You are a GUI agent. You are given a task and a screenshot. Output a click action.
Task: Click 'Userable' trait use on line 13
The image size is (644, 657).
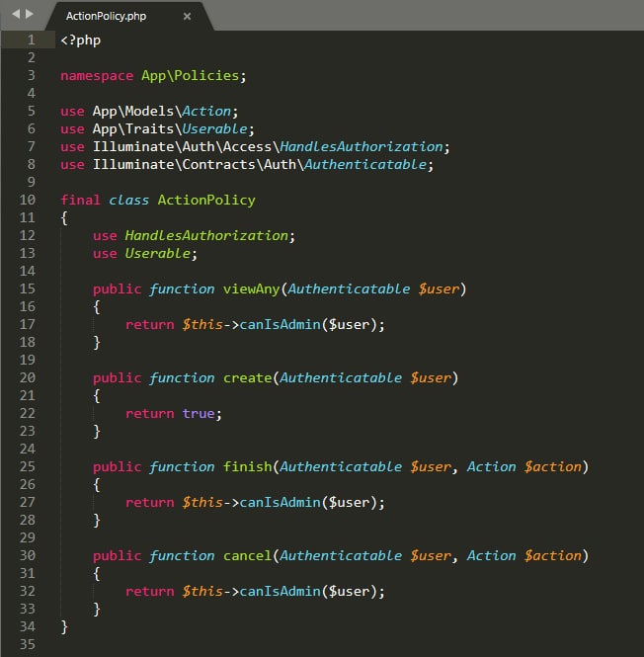click(x=158, y=254)
